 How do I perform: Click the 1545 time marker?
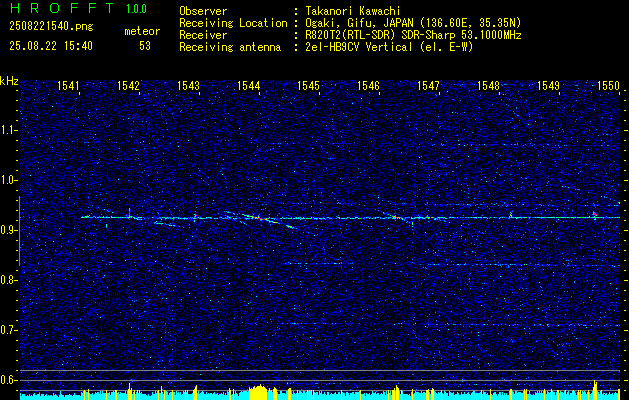click(x=308, y=86)
